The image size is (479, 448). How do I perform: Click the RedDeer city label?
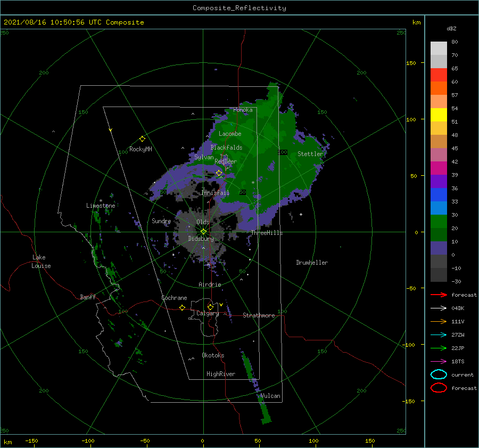pos(226,161)
